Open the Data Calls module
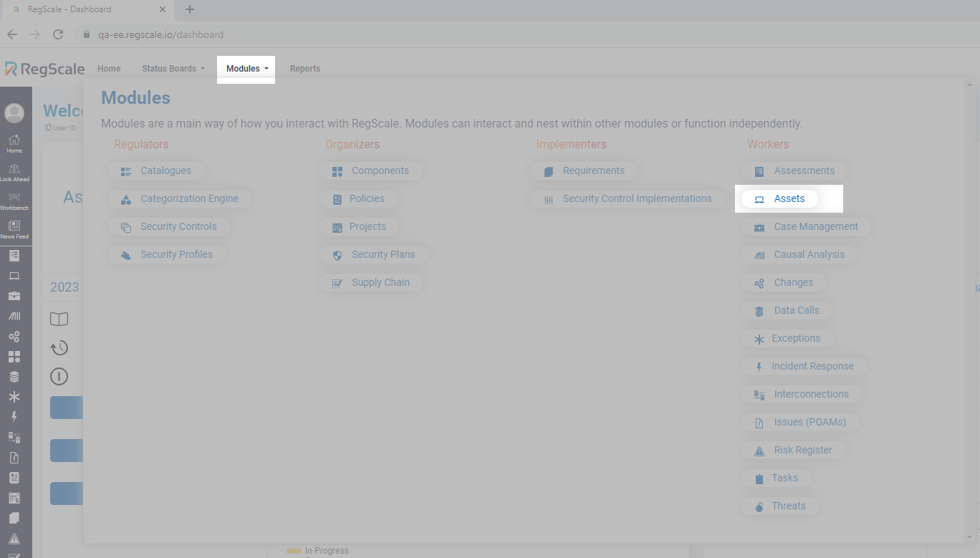The width and height of the screenshot is (980, 558). [x=787, y=311]
